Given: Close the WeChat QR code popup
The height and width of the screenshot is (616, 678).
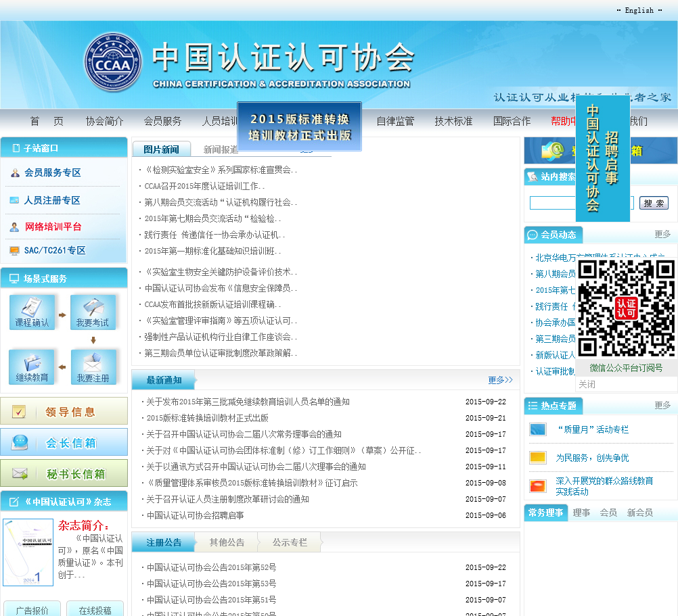Looking at the screenshot, I should pos(587,384).
